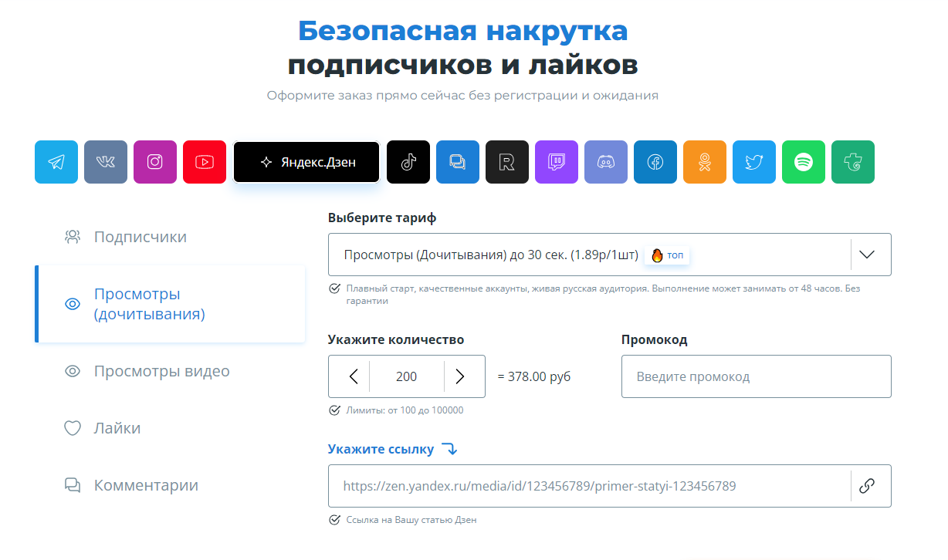Click the Введите промокод field
This screenshot has width=948, height=560.
click(x=757, y=376)
